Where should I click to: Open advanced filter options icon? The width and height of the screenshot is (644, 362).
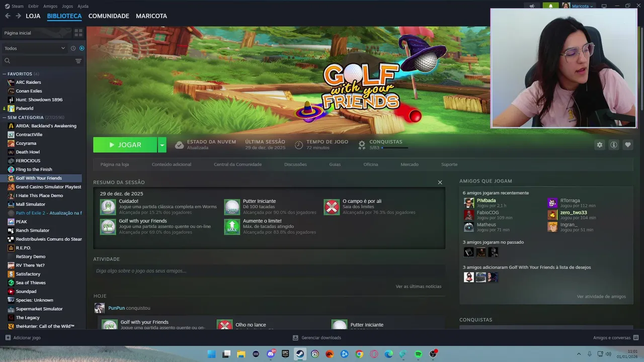tap(78, 61)
